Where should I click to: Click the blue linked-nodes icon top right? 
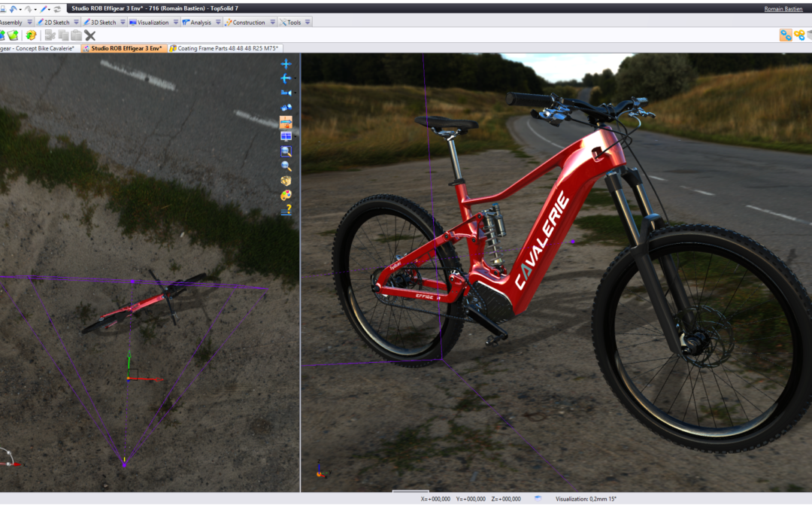coord(786,35)
